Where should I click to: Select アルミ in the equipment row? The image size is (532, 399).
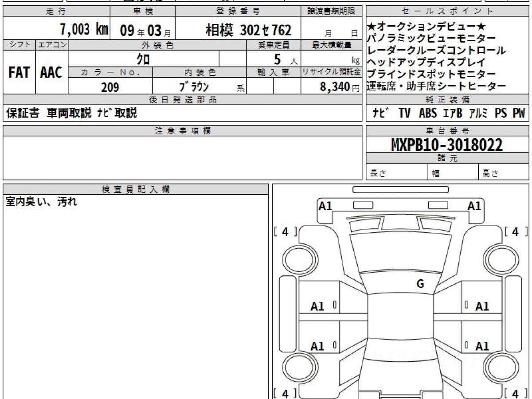click(478, 113)
